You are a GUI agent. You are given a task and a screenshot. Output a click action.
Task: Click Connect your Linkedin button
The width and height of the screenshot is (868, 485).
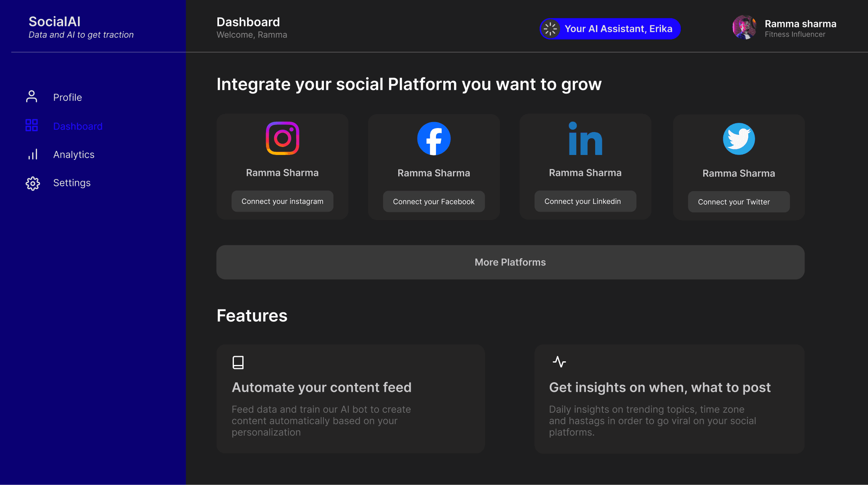[x=585, y=201]
